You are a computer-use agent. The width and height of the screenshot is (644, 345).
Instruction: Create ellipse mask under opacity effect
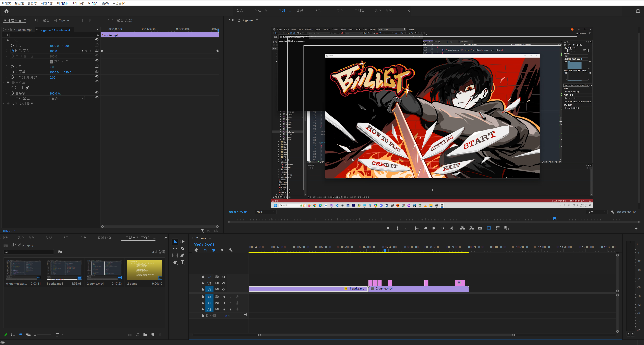click(x=14, y=88)
